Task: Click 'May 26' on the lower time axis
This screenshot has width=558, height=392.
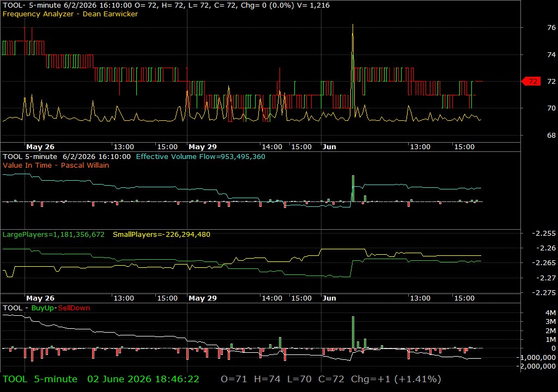Action: 40,298
